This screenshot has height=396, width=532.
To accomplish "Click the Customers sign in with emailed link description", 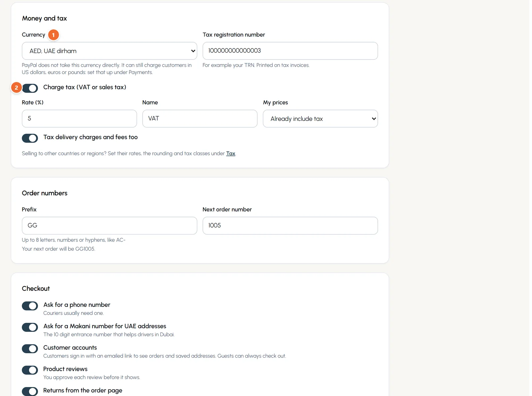I will (165, 356).
